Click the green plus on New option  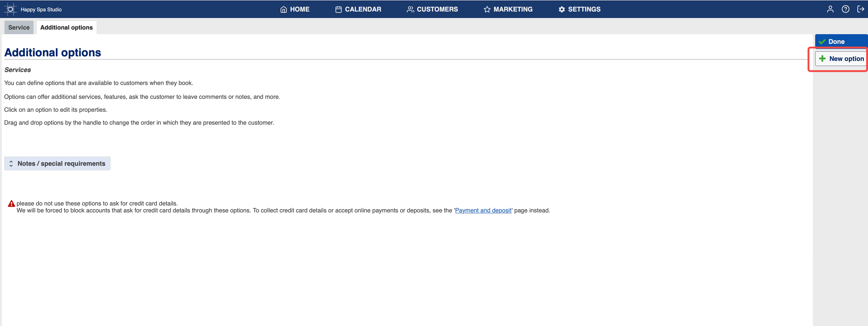point(822,59)
